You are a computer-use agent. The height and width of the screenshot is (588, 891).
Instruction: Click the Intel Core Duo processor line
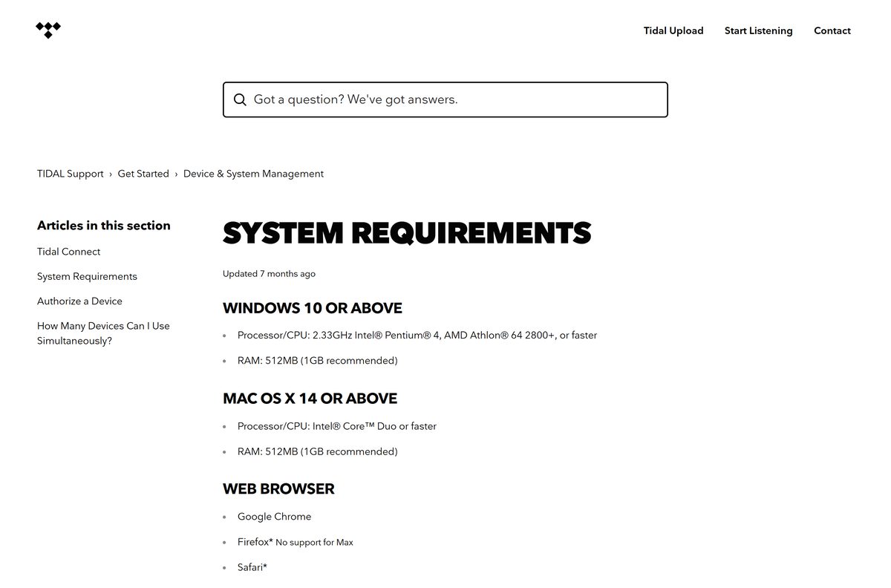pyautogui.click(x=337, y=426)
